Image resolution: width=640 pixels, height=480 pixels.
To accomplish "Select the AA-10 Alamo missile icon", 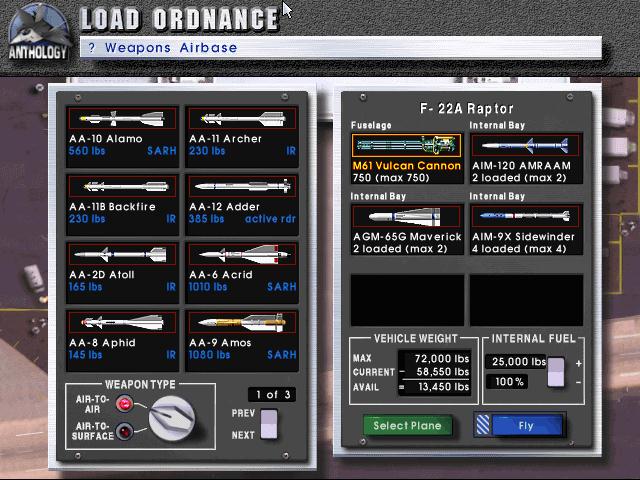I will tap(122, 118).
